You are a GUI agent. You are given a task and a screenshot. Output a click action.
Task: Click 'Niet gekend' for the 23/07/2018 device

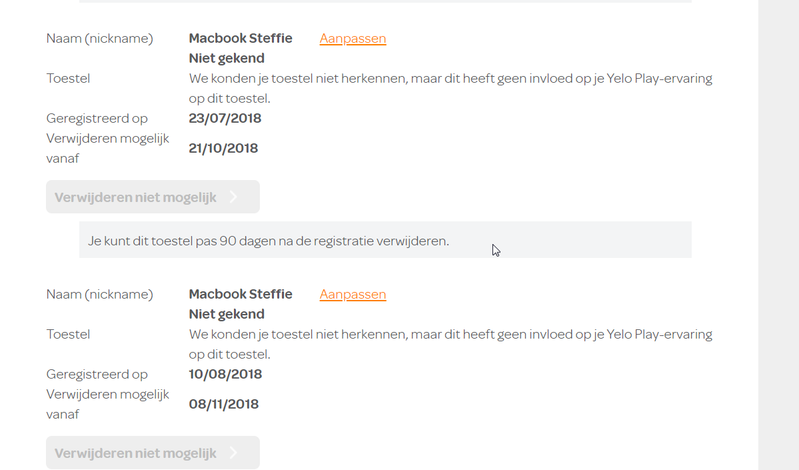pos(226,58)
